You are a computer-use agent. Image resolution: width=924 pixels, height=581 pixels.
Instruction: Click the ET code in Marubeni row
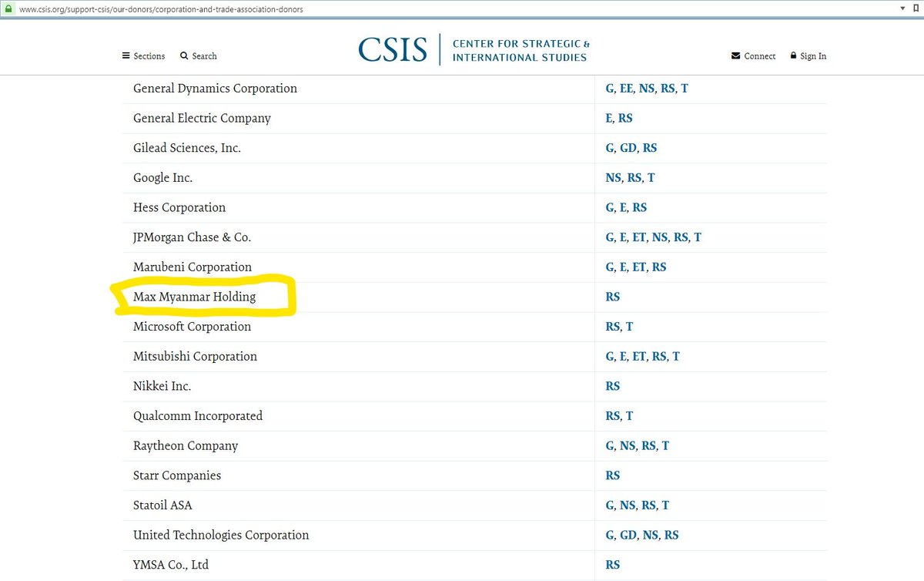(x=639, y=267)
